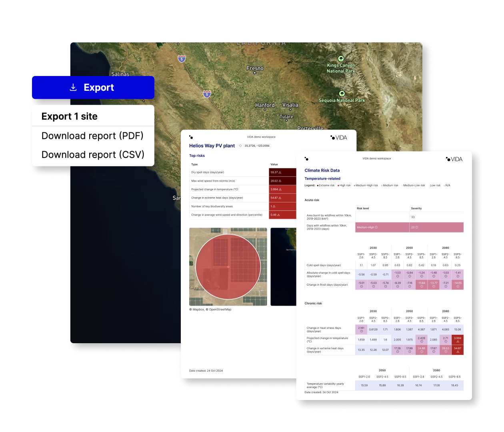This screenshot has height=432, width=504.
Task: Click the Interstate 5 shield northwest of Fresno
Action: pyautogui.click(x=182, y=59)
